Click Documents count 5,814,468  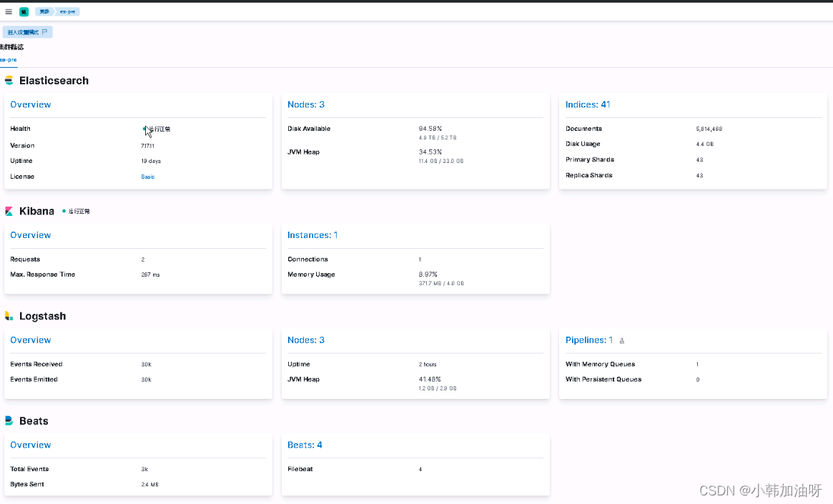pyautogui.click(x=709, y=129)
